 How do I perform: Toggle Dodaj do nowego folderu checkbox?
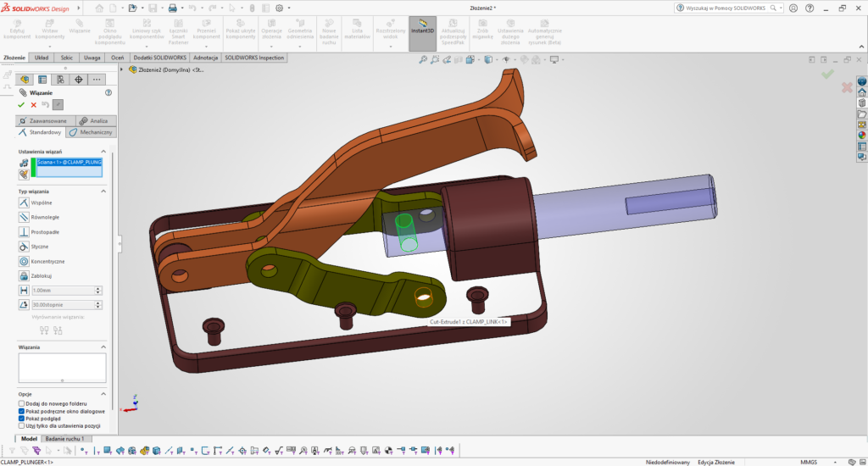pyautogui.click(x=21, y=403)
